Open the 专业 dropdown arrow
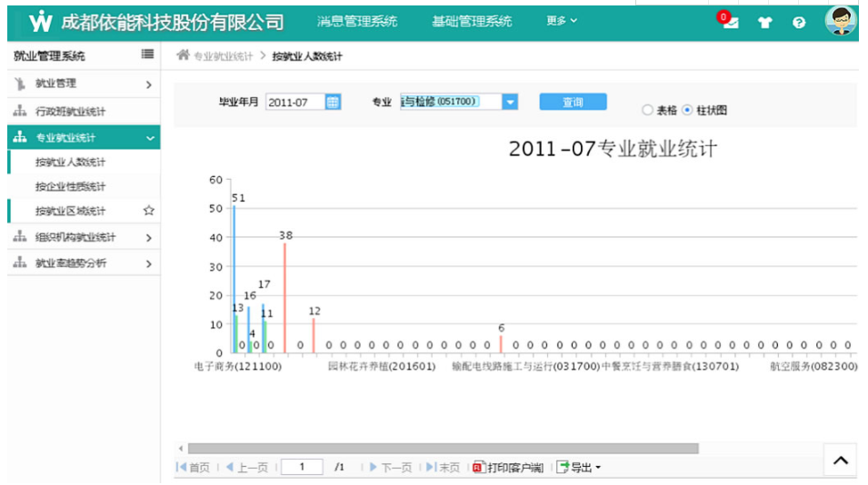The height and width of the screenshot is (485, 868). [x=510, y=102]
